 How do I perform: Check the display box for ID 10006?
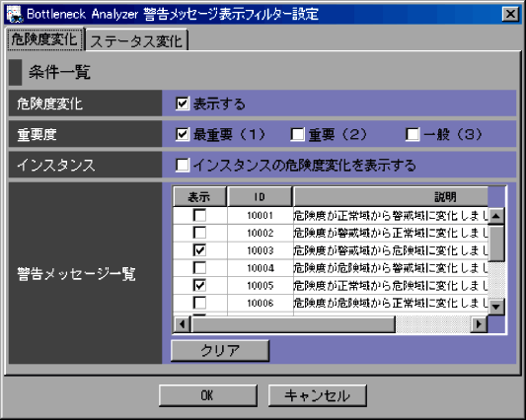point(200,303)
